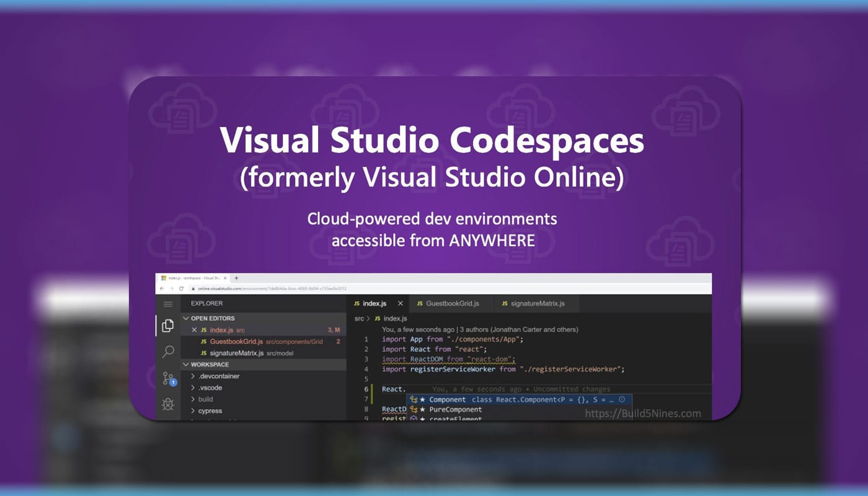The image size is (868, 496).
Task: Expand the .vscode folder
Action: [x=263, y=387]
